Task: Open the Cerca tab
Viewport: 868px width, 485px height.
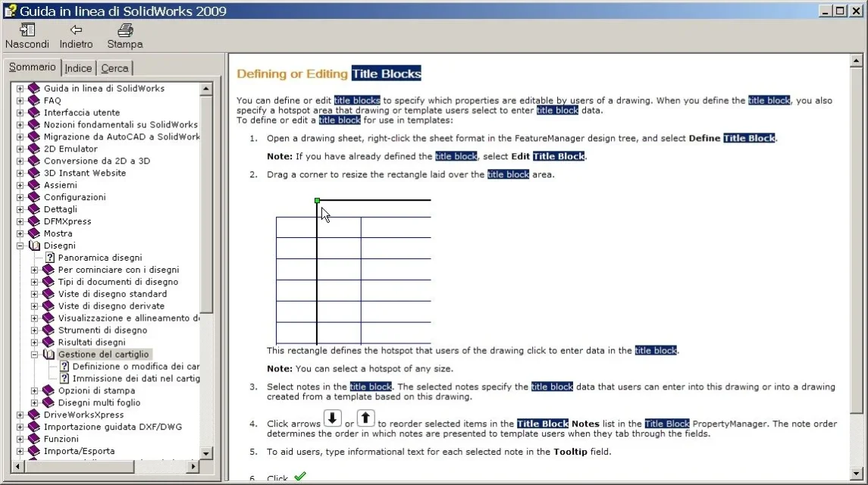Action: coord(114,68)
